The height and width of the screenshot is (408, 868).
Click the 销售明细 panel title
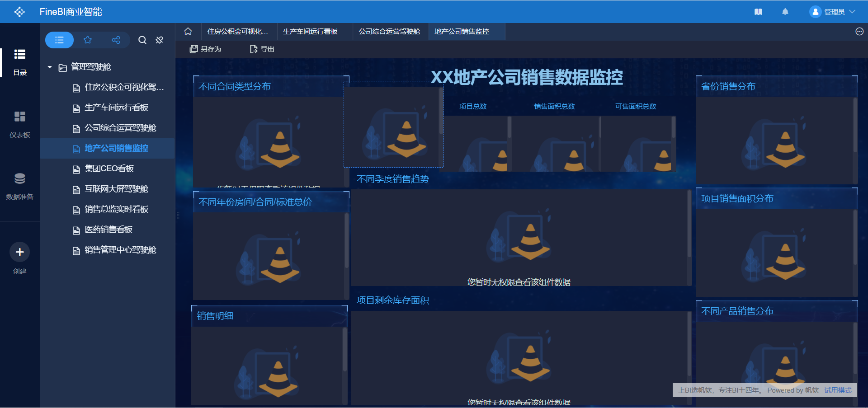(215, 316)
